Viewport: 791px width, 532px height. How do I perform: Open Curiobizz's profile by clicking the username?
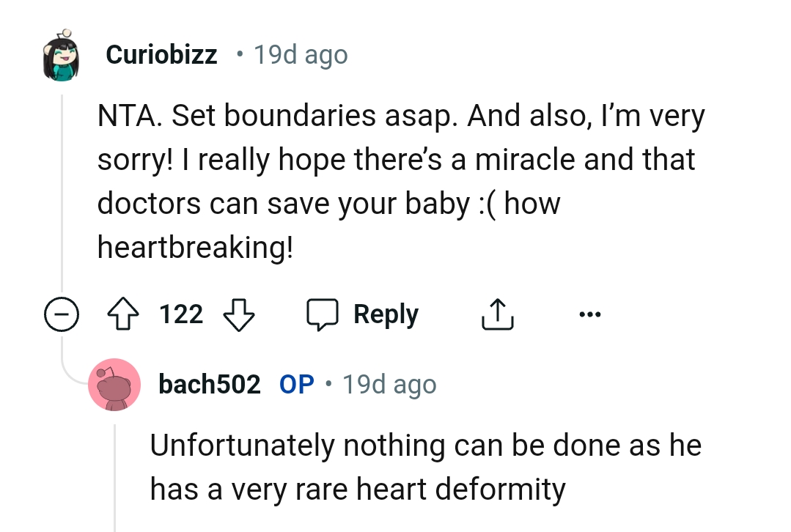tap(161, 53)
